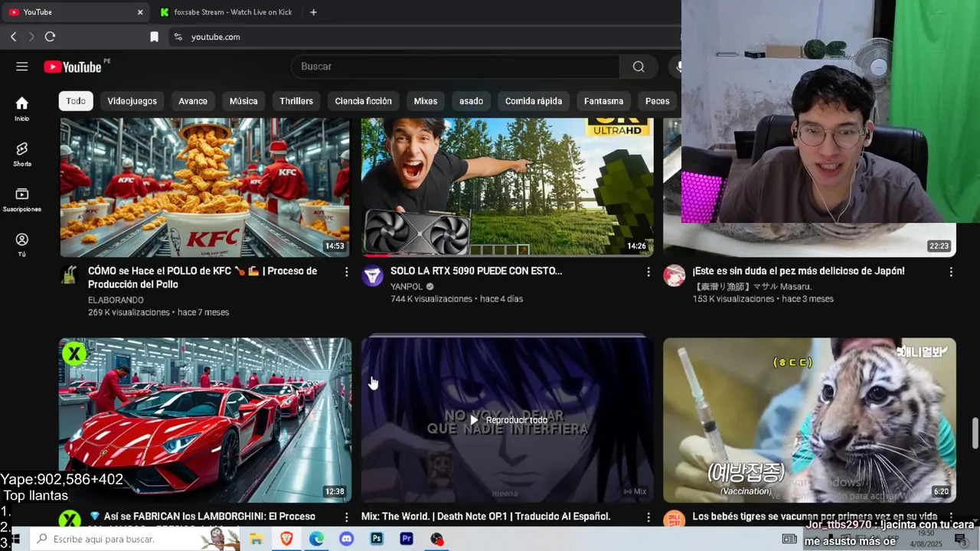Go to Inicio in the sidebar

(21, 109)
